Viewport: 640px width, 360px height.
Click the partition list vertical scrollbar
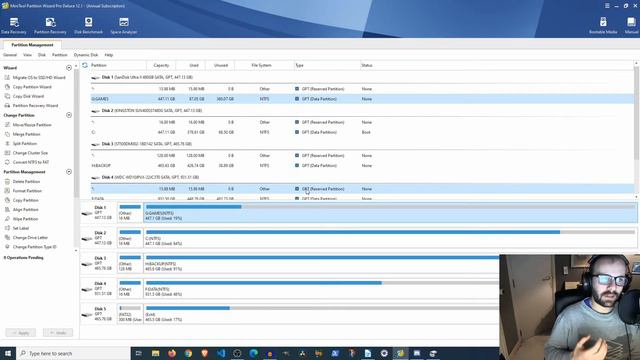[x=637, y=114]
